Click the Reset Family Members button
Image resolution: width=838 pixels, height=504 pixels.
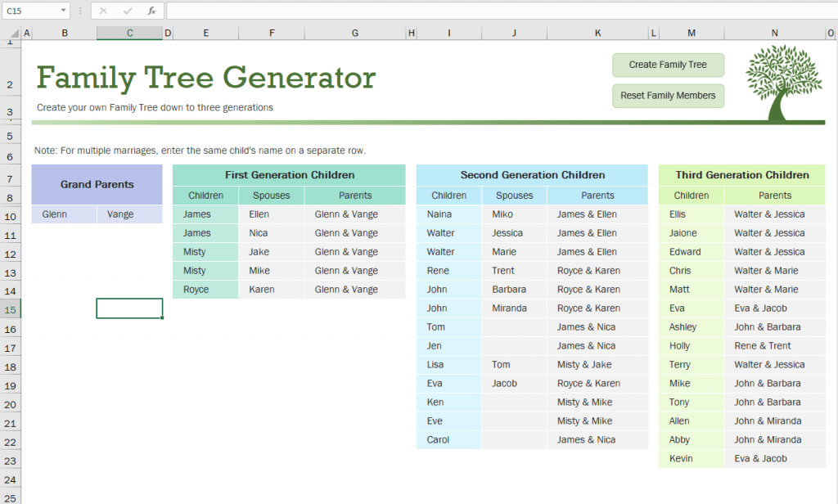click(x=668, y=96)
